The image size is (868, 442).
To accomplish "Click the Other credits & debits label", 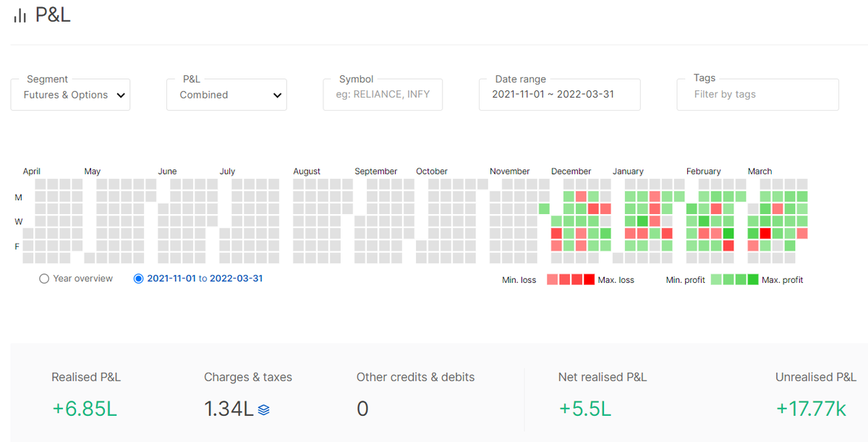I will (x=416, y=377).
